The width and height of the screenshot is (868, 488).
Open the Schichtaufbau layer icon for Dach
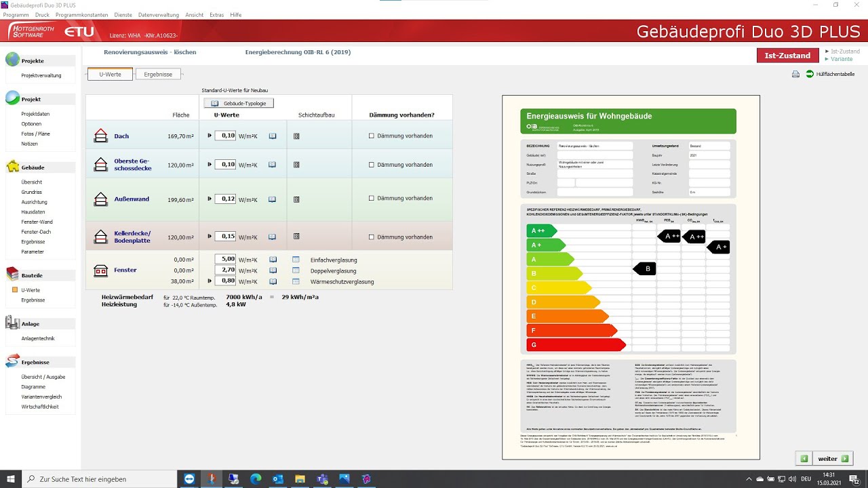click(296, 136)
